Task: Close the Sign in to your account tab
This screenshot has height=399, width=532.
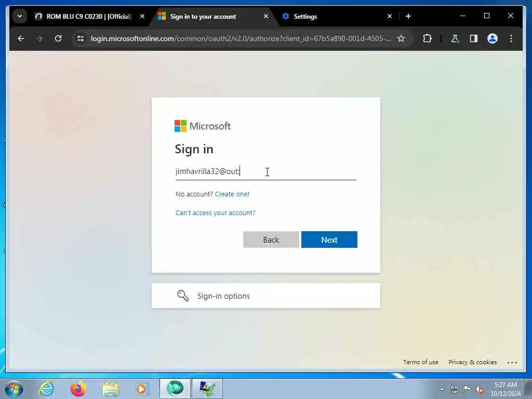Action: tap(266, 16)
